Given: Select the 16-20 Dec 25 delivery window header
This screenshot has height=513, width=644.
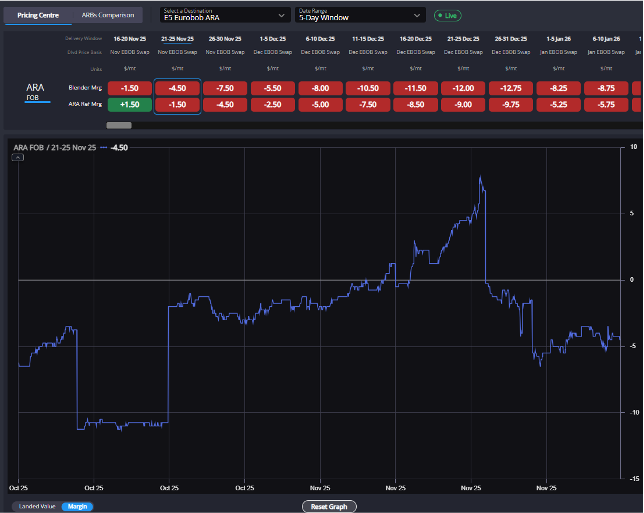Looking at the screenshot, I should pyautogui.click(x=416, y=39).
